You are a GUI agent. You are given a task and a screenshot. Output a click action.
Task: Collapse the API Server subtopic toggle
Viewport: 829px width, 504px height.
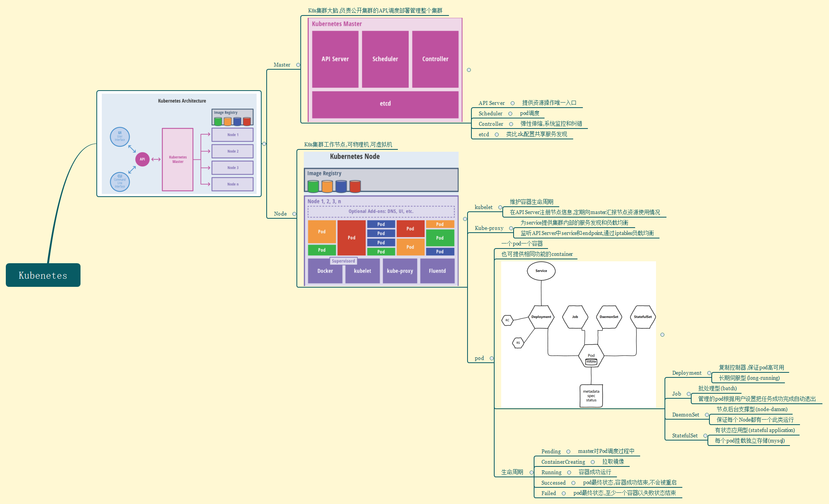[512, 103]
